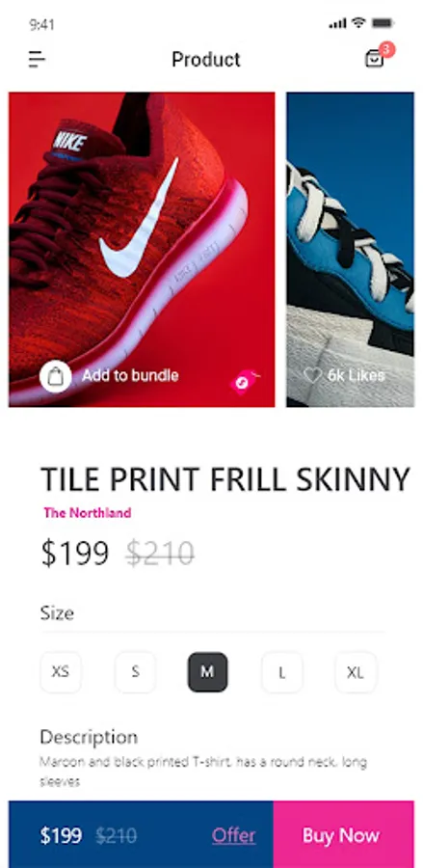Screen dimensions: 423x868
Task: Select size M option
Action: click(207, 672)
